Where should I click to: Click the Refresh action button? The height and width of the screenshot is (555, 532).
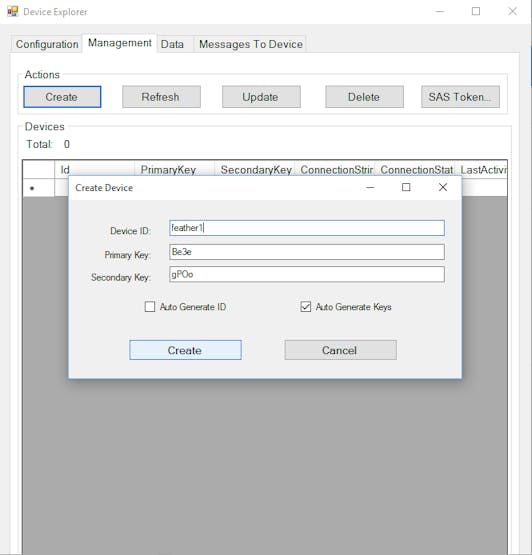pyautogui.click(x=161, y=97)
